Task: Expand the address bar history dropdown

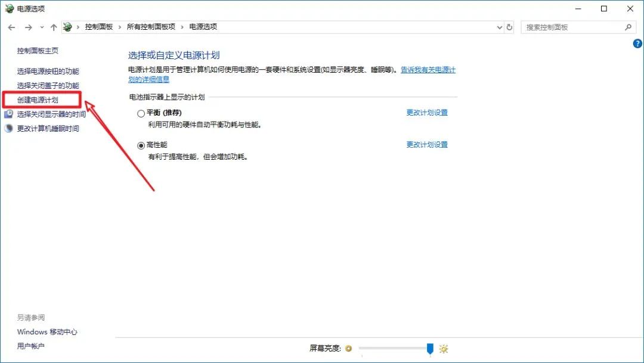Action: click(500, 27)
